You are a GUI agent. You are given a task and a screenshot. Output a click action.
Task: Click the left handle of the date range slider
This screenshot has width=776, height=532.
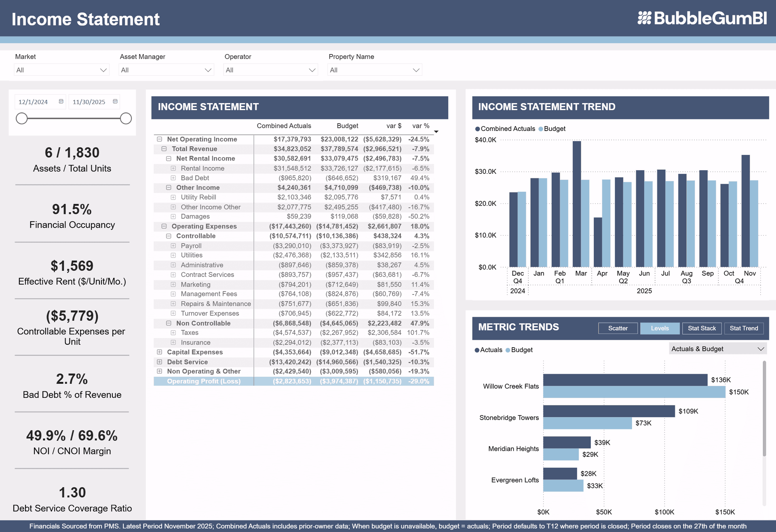point(22,118)
